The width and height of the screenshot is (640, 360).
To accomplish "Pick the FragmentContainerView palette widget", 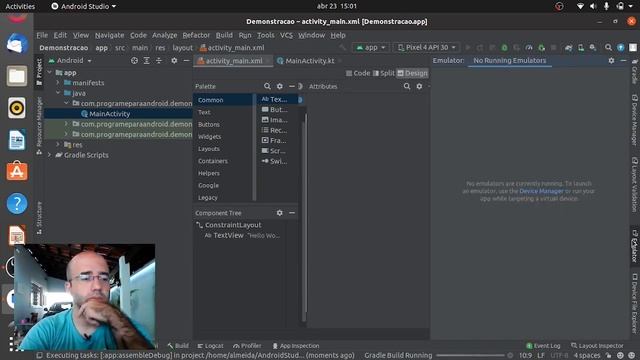I will coord(278,140).
